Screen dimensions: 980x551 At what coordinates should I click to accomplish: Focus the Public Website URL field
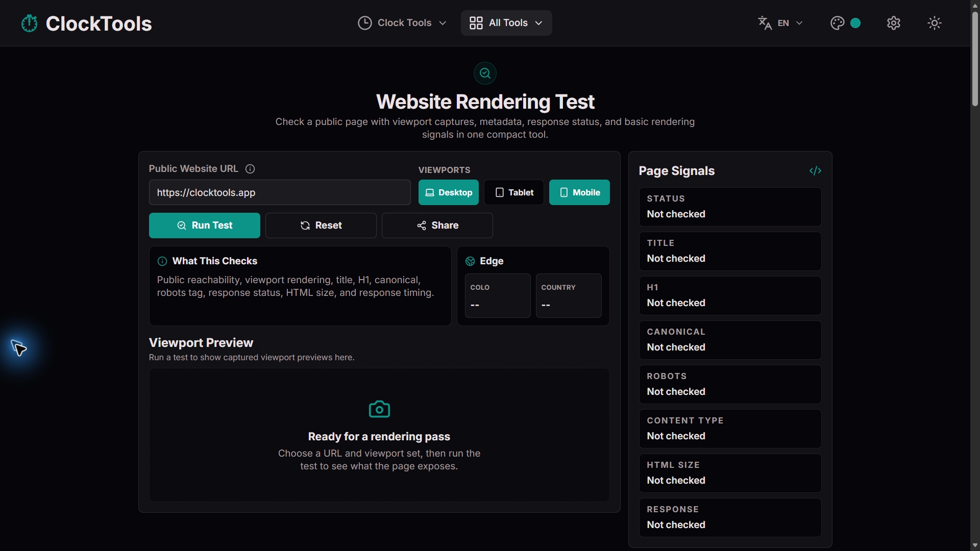coord(280,192)
